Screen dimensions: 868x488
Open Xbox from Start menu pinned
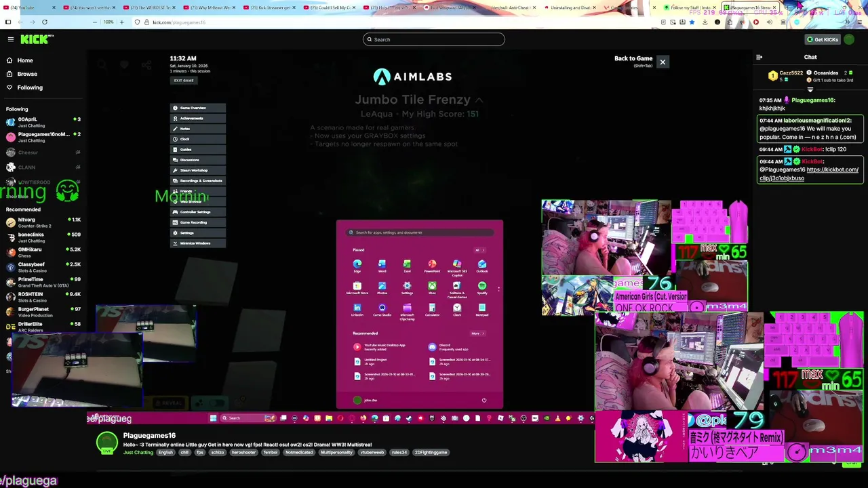click(x=432, y=288)
